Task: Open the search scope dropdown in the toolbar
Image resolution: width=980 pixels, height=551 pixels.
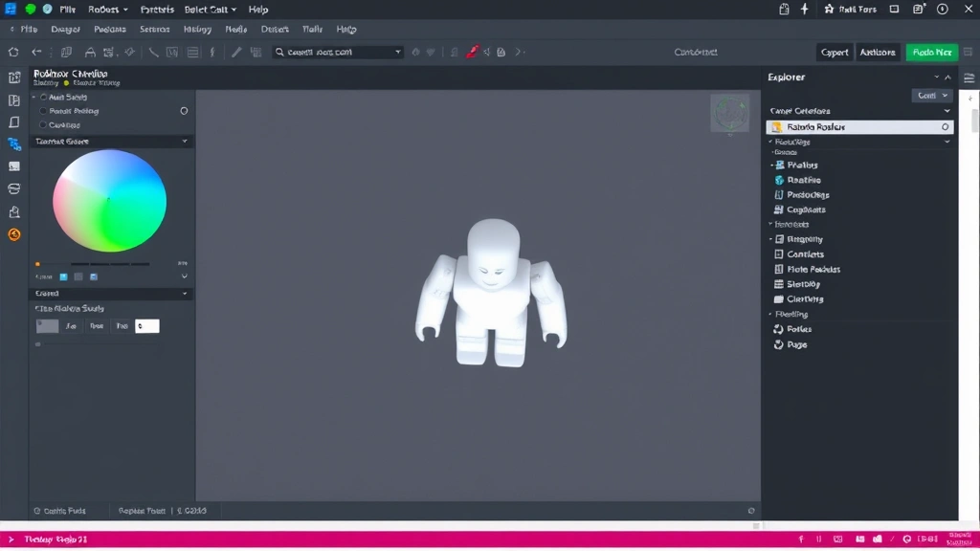Action: pos(396,52)
